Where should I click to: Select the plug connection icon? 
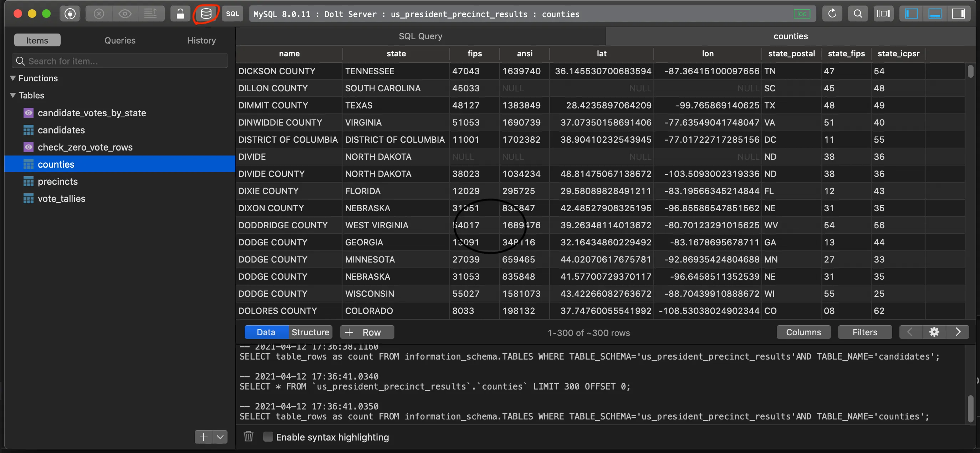(70, 14)
